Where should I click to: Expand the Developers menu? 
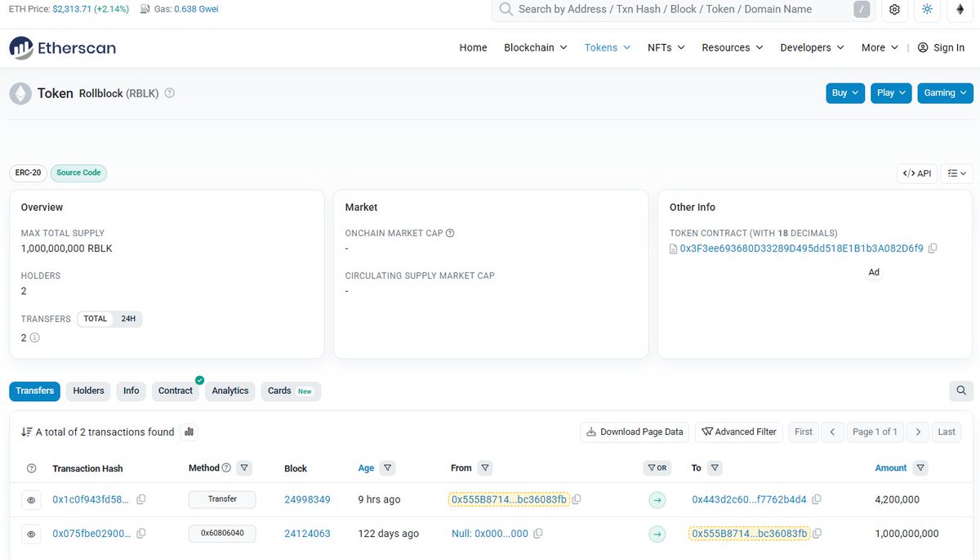[813, 47]
